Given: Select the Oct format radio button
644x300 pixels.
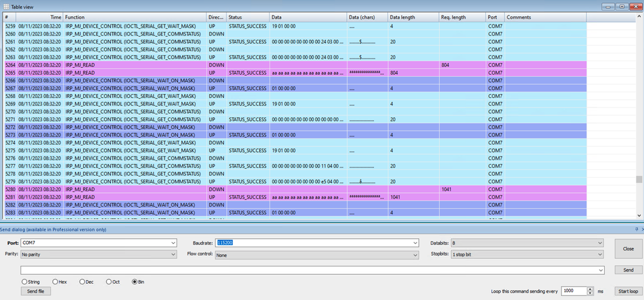Looking at the screenshot, I should pos(108,281).
